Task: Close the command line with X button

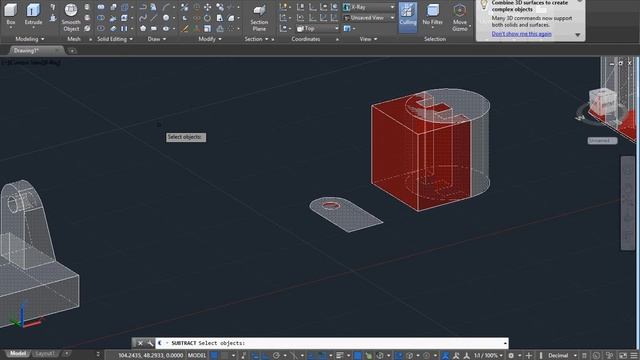Action: (140, 343)
